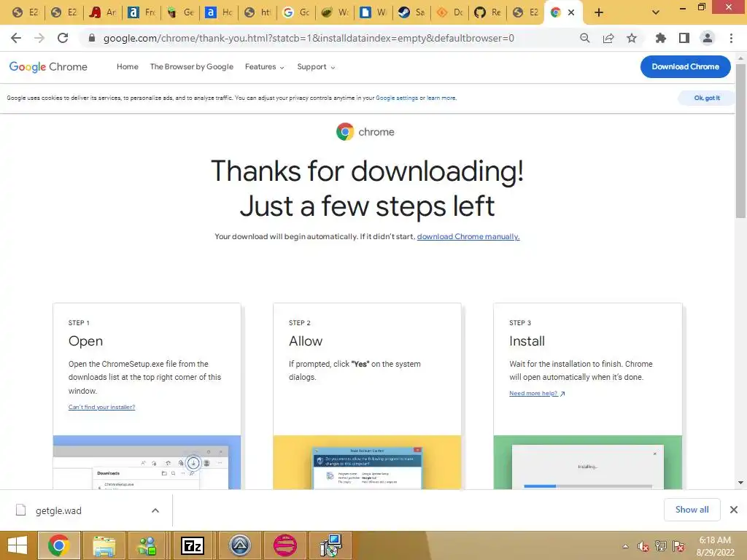This screenshot has width=747, height=560.
Task: Go back using the browser back arrow
Action: pyautogui.click(x=16, y=38)
